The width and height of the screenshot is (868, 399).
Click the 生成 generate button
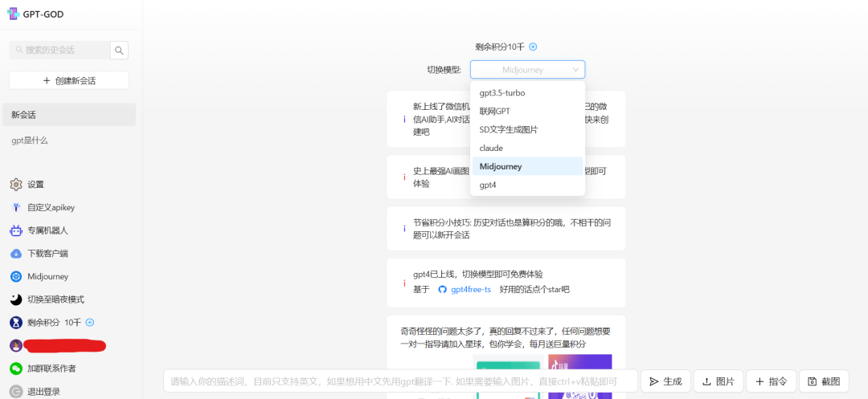[665, 381]
